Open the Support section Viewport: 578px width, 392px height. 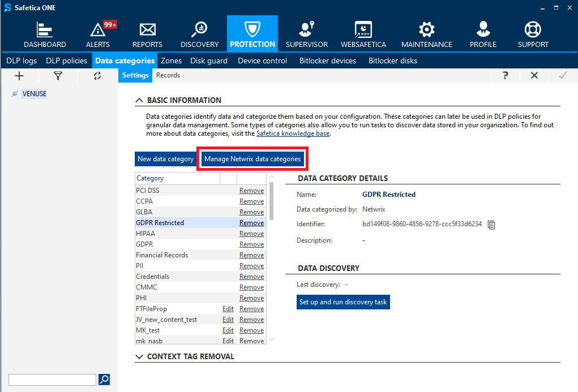533,35
